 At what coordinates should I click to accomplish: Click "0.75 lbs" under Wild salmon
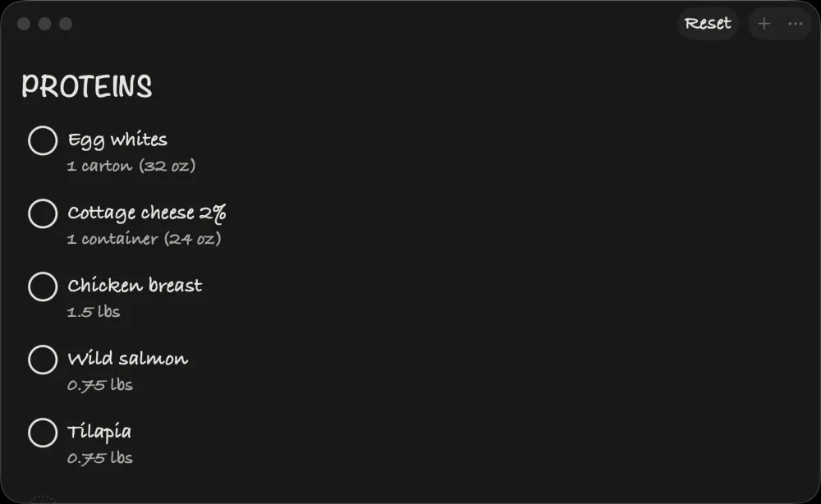99,384
